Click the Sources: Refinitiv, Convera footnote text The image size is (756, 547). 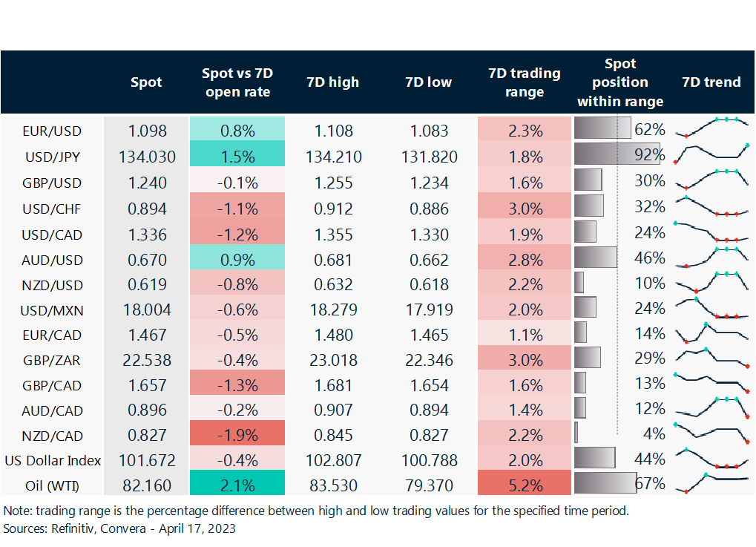pos(119,529)
